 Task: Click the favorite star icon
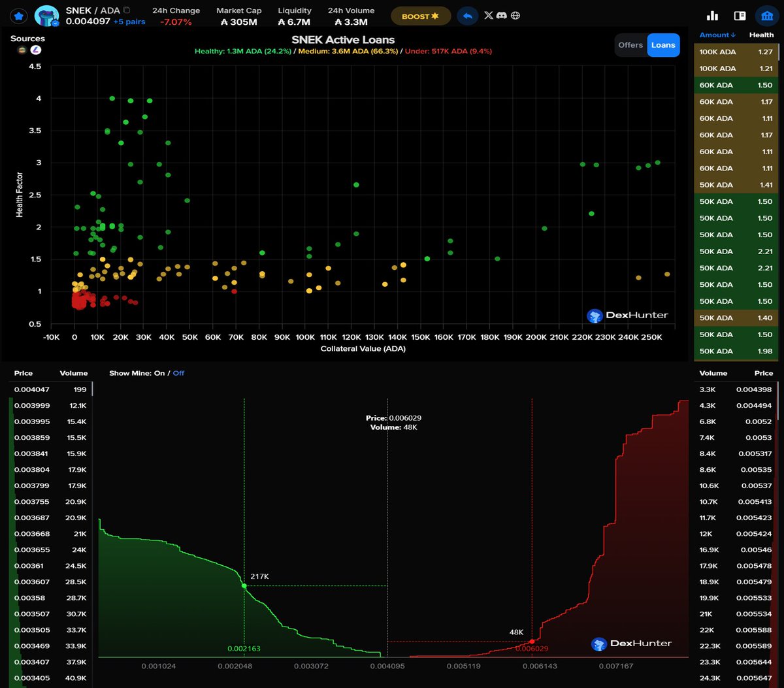click(19, 16)
